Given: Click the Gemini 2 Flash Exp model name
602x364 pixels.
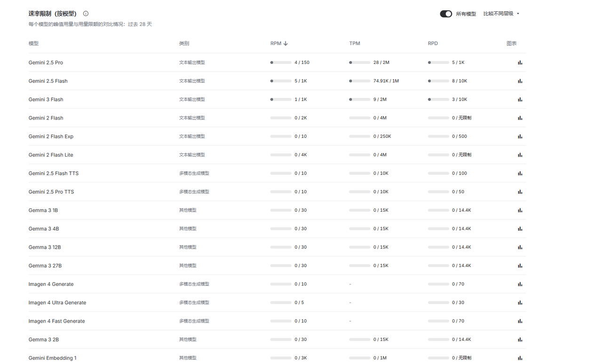Looking at the screenshot, I should [51, 136].
